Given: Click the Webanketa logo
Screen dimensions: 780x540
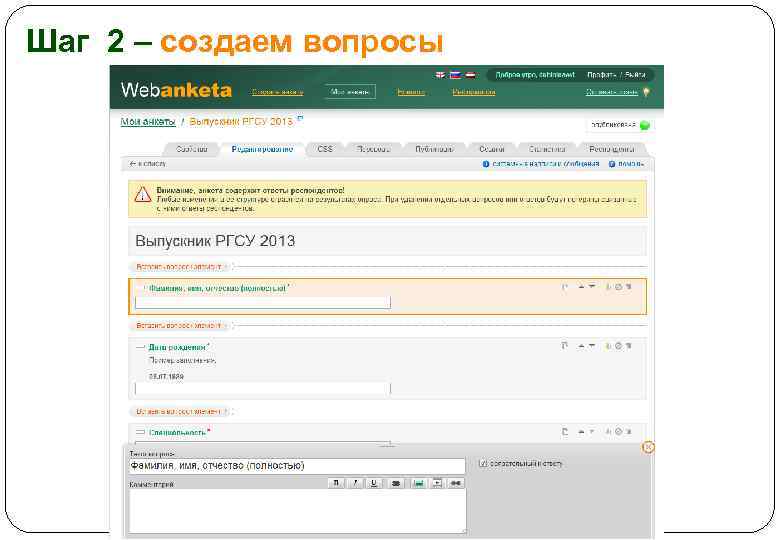Looking at the screenshot, I should 176,90.
